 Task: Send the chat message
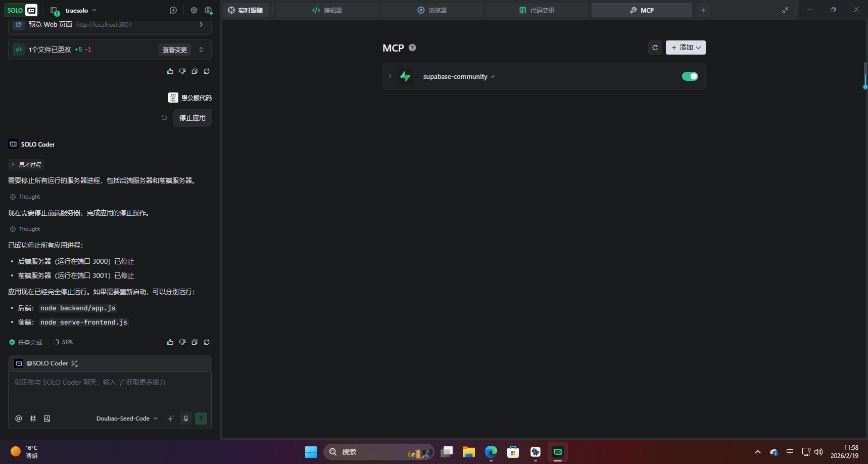(x=201, y=419)
